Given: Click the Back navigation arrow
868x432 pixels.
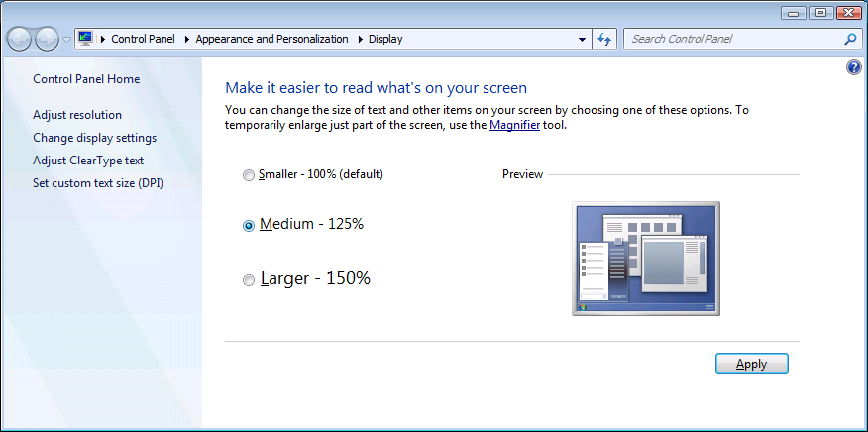Looking at the screenshot, I should click(x=19, y=40).
